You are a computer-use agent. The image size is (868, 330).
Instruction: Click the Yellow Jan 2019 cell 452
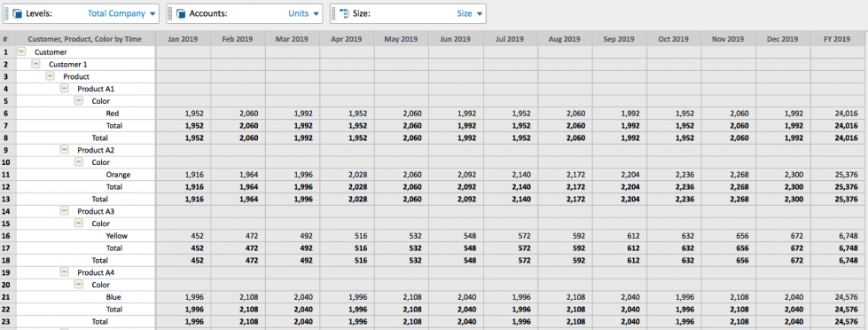pyautogui.click(x=183, y=236)
